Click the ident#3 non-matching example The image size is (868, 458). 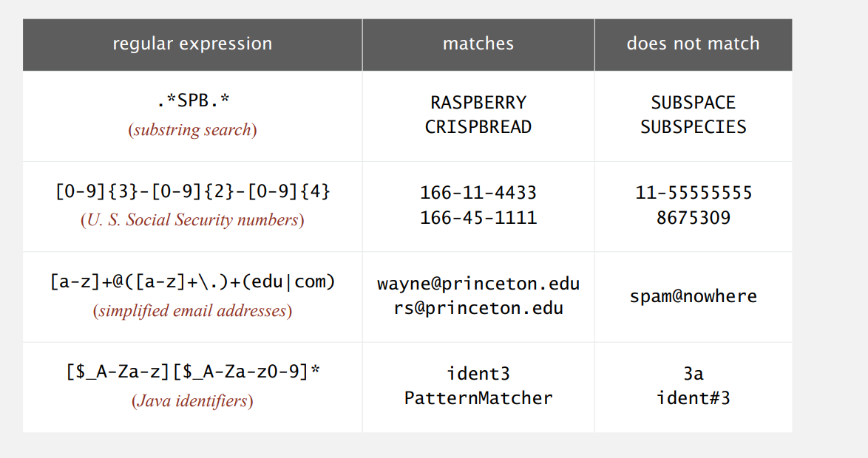point(693,398)
